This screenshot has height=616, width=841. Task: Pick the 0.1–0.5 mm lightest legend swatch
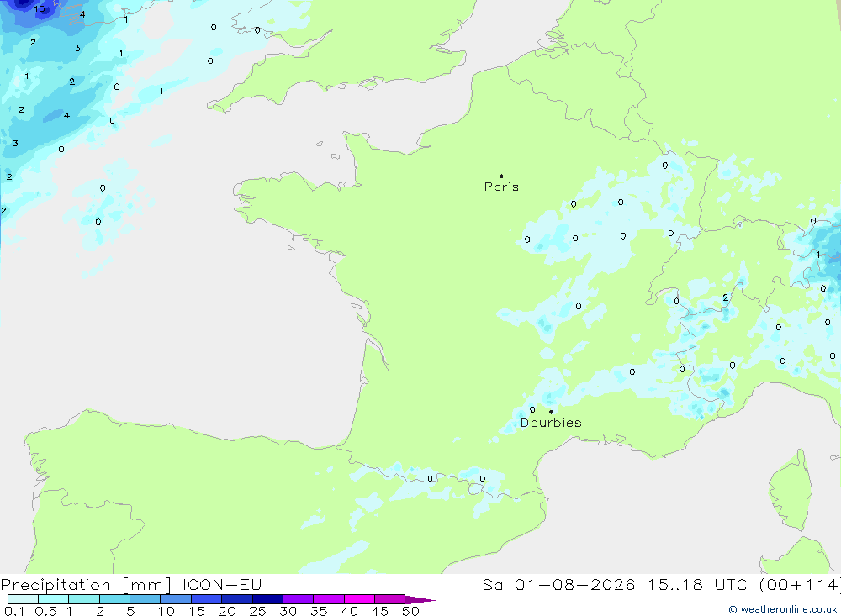(x=23, y=599)
